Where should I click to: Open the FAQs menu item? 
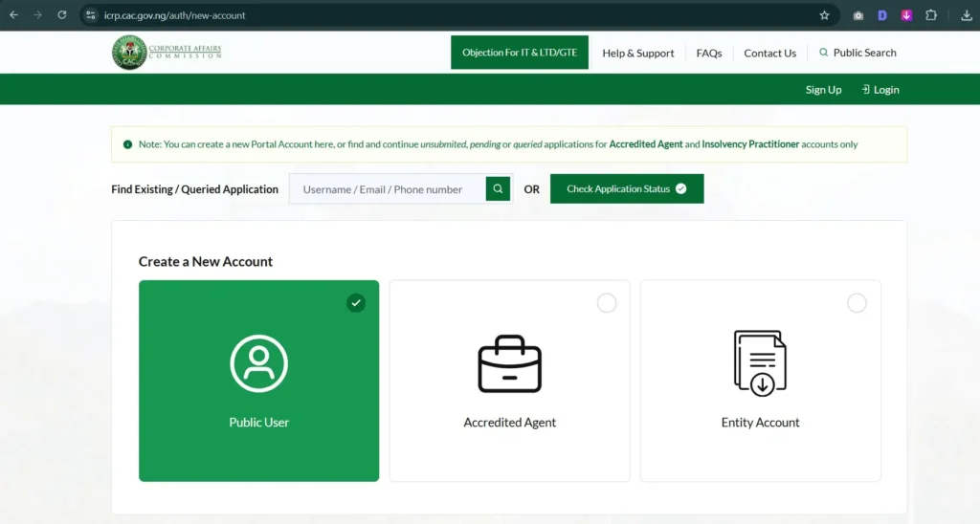[709, 54]
